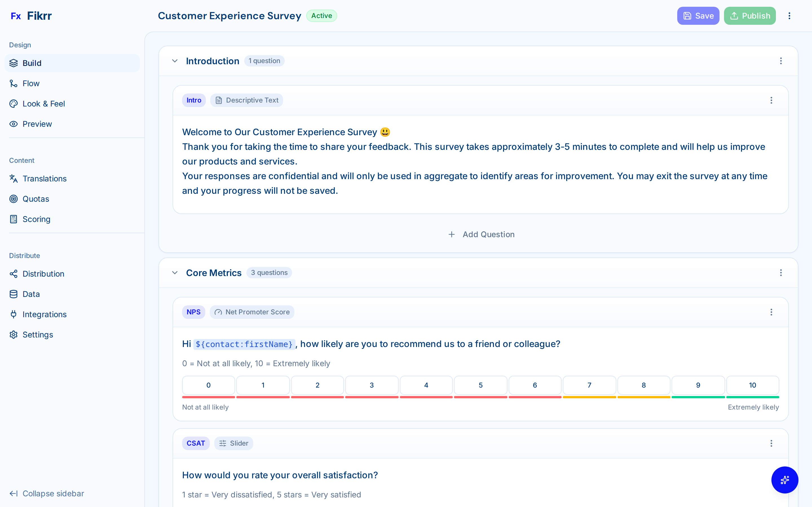Toggle the Active status badge
The width and height of the screenshot is (812, 507).
tap(321, 15)
